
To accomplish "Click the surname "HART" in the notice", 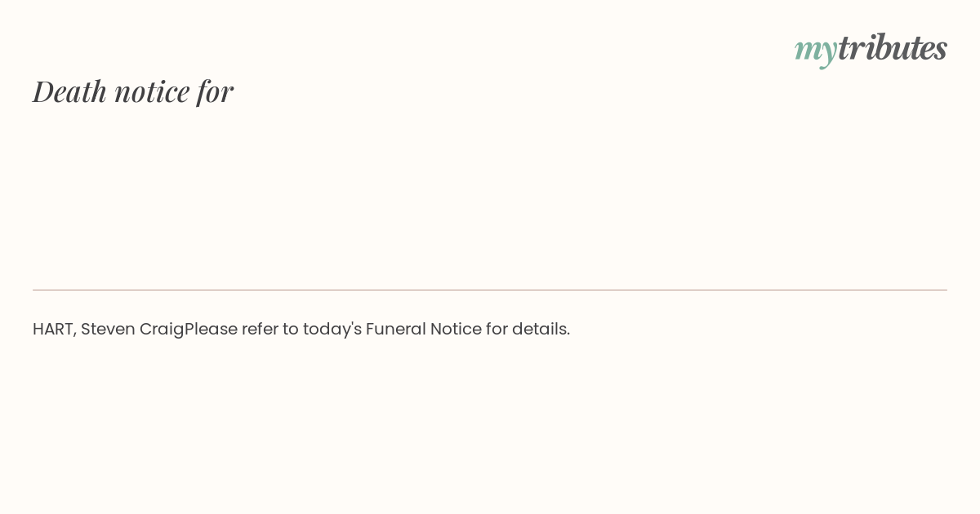I will tap(52, 329).
